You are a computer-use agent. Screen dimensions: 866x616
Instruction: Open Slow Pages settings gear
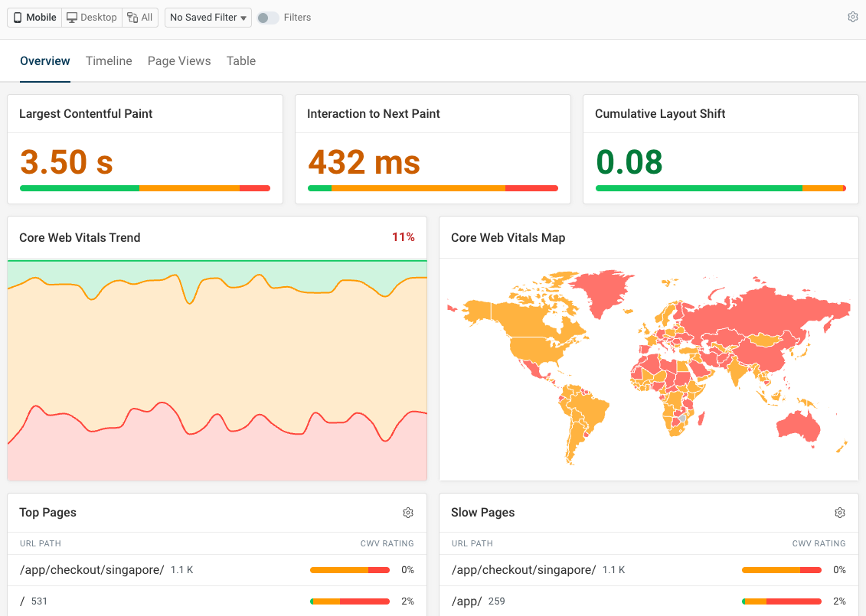tap(840, 513)
